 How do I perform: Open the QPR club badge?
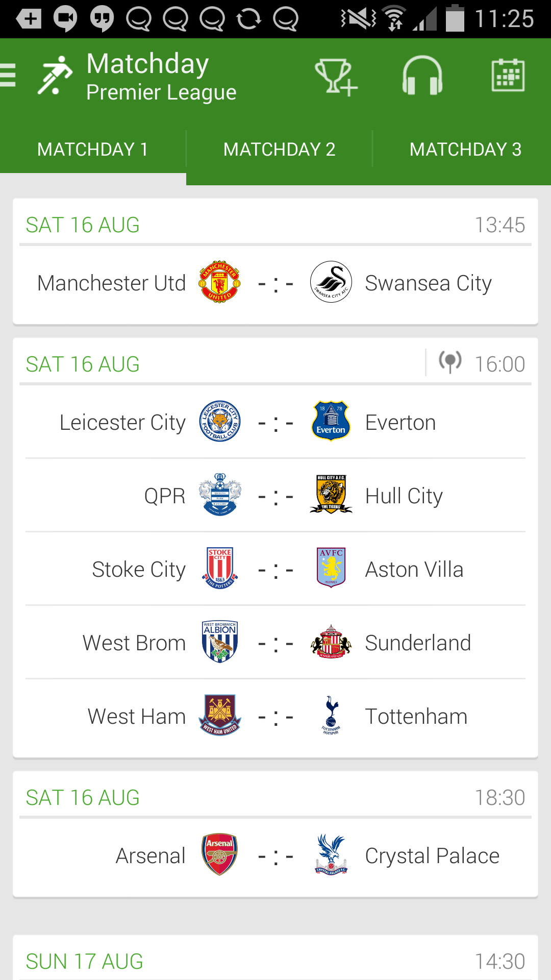coord(219,495)
